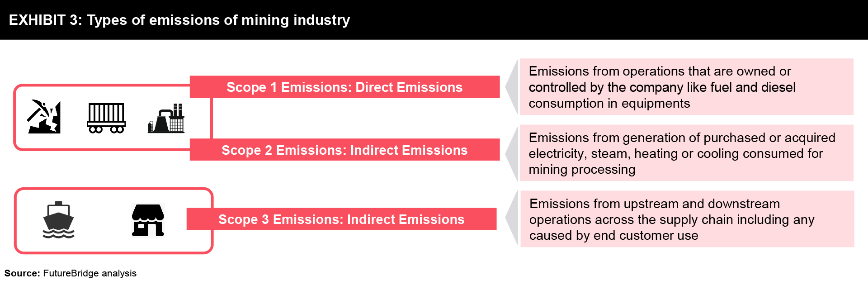868x290 pixels.
Task: Select the Scope 2 Emissions: Indirect Emissions banner
Action: 344,150
